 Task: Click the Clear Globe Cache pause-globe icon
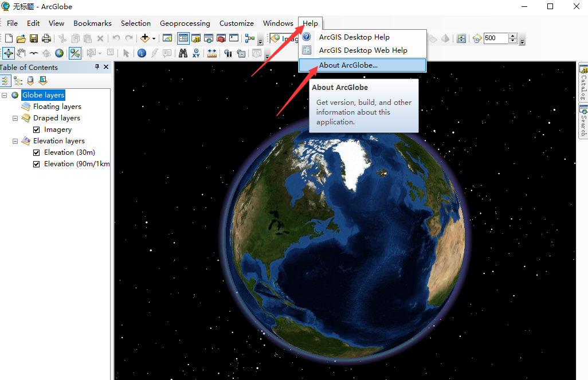(228, 53)
